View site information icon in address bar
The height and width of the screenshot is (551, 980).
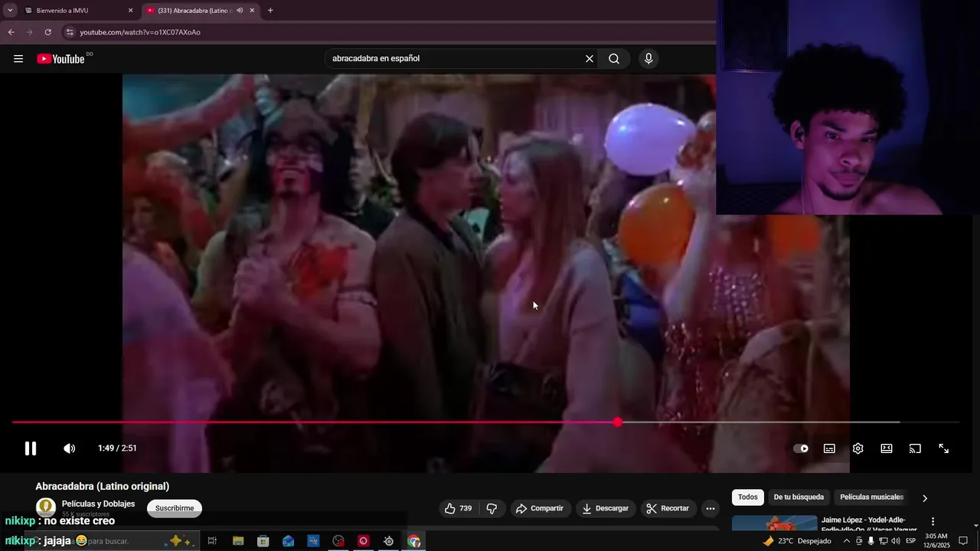[70, 32]
